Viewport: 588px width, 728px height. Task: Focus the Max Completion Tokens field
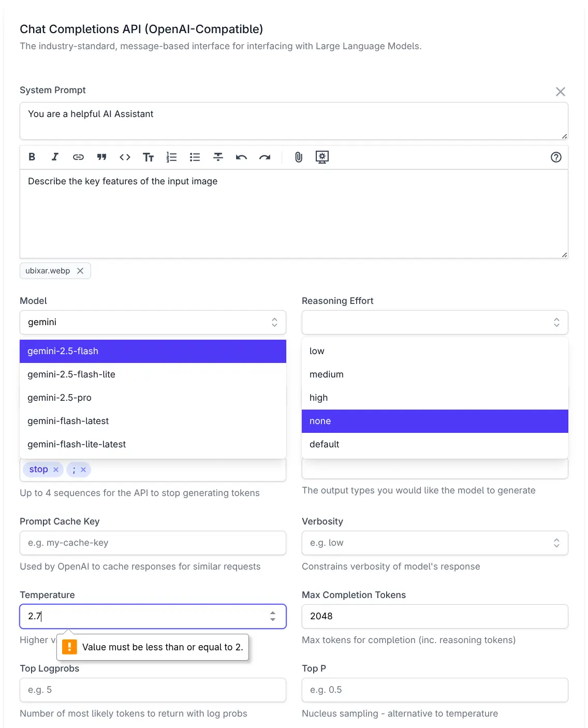pyautogui.click(x=434, y=616)
